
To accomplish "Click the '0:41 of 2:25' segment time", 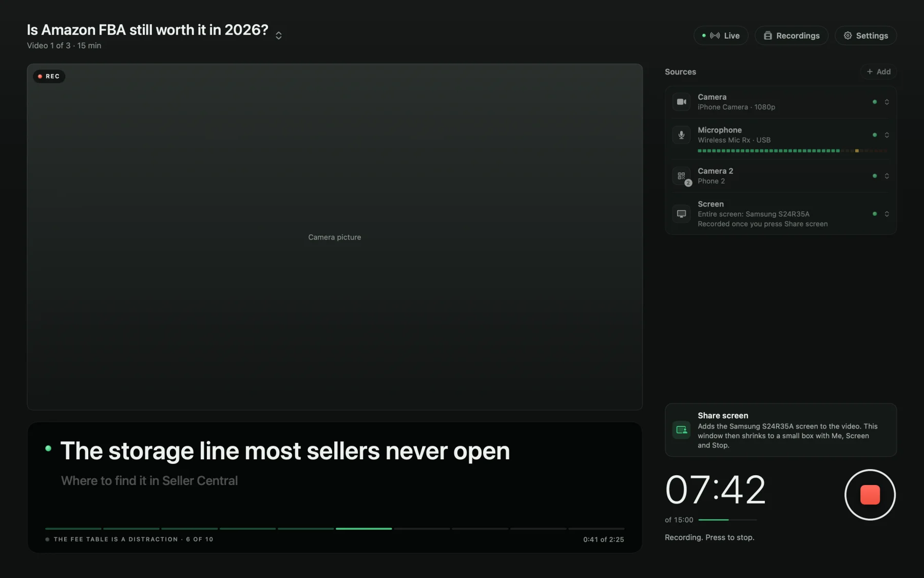I will pos(604,539).
